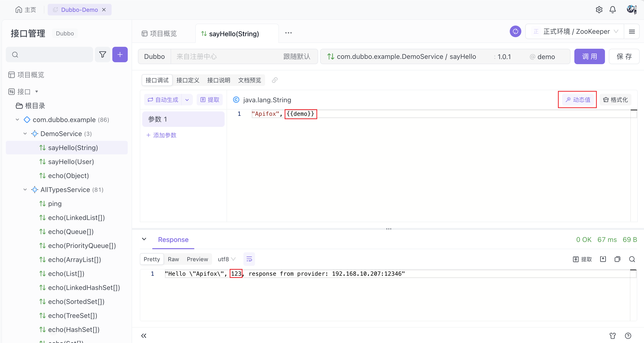Click the filter funnel icon in the sidebar
The width and height of the screenshot is (644, 343).
point(102,55)
